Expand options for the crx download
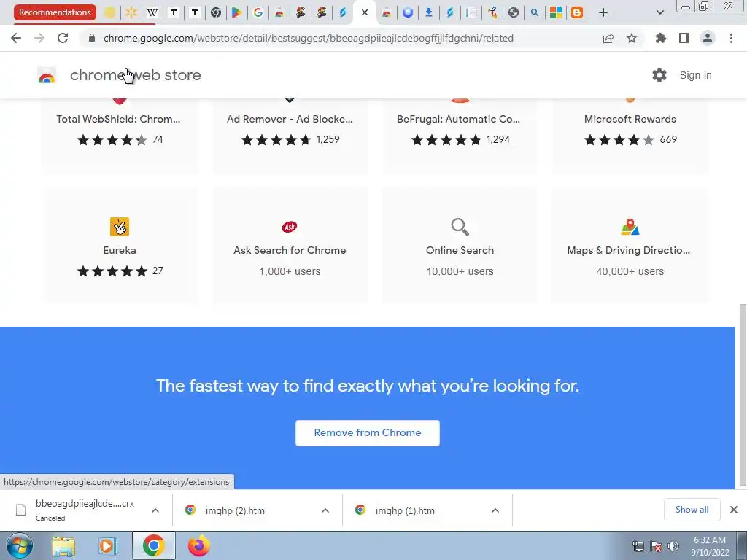This screenshot has height=560, width=747. (x=155, y=510)
